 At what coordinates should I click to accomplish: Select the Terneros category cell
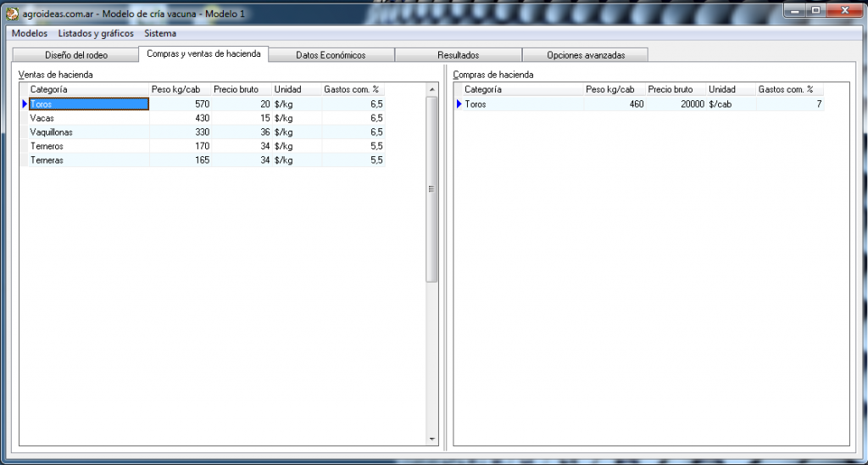point(88,146)
